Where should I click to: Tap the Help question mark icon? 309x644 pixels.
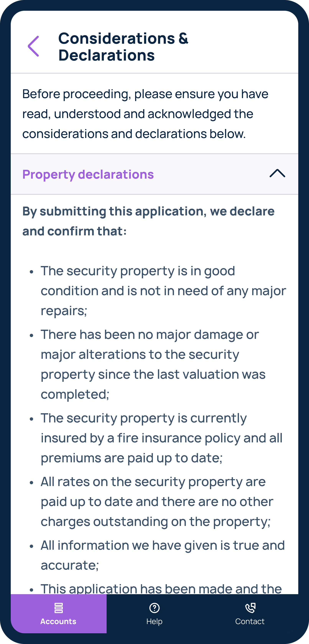click(x=154, y=608)
